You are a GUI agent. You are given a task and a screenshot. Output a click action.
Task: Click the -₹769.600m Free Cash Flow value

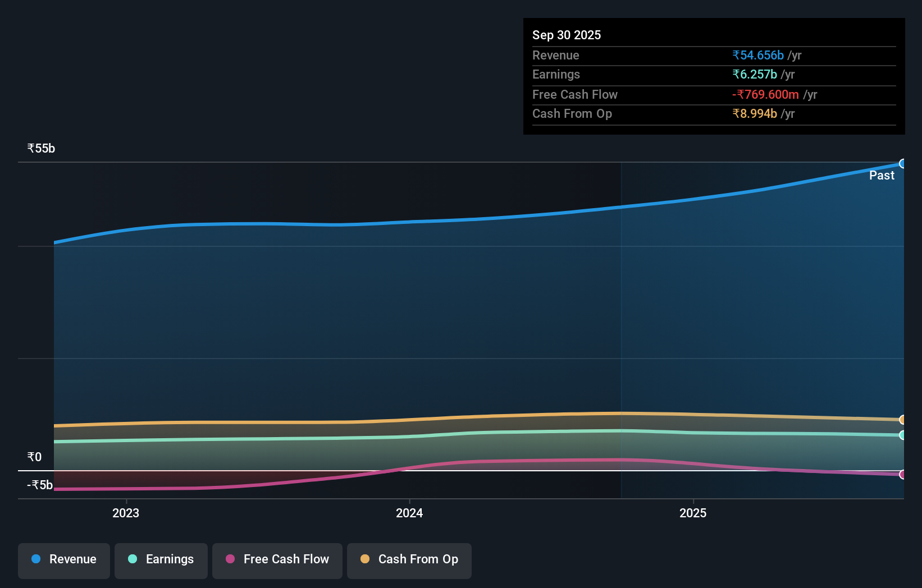[x=766, y=94]
